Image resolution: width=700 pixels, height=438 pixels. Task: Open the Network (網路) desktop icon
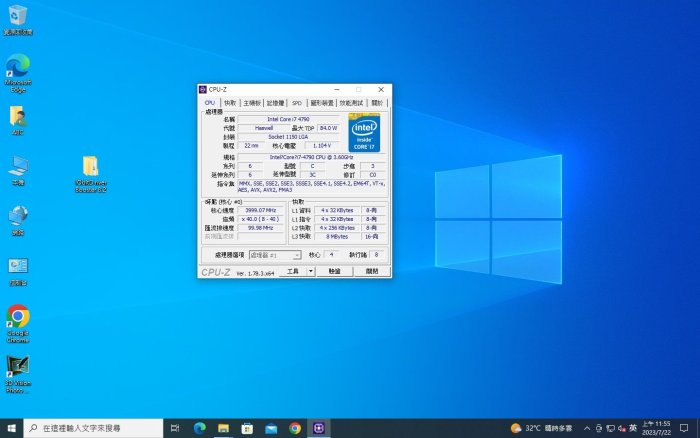tap(18, 220)
